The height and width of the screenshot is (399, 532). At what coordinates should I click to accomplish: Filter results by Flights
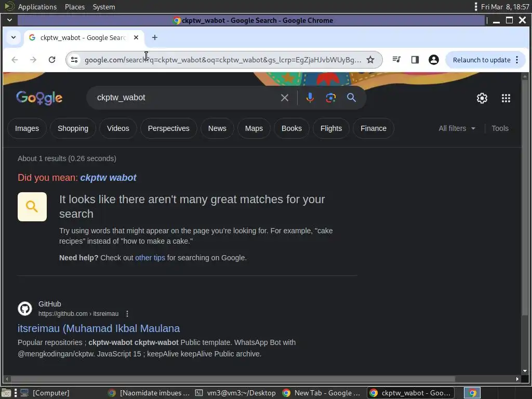click(331, 128)
